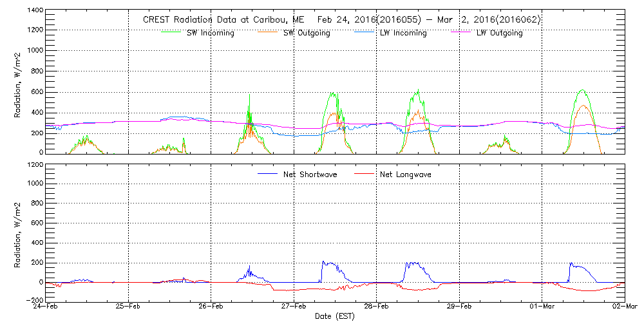Screen dimensions: 644x322
Task: Click the -200 value on the lower y-axis
Action: point(33,300)
